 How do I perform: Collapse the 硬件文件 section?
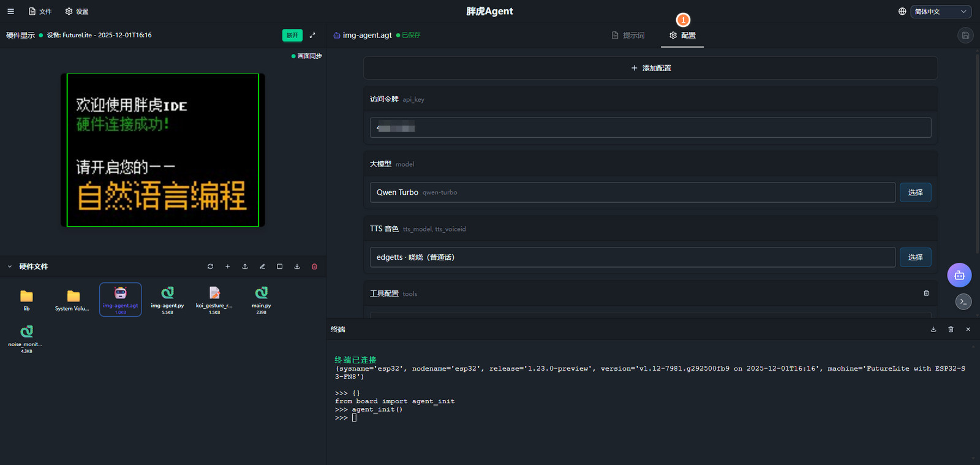10,267
